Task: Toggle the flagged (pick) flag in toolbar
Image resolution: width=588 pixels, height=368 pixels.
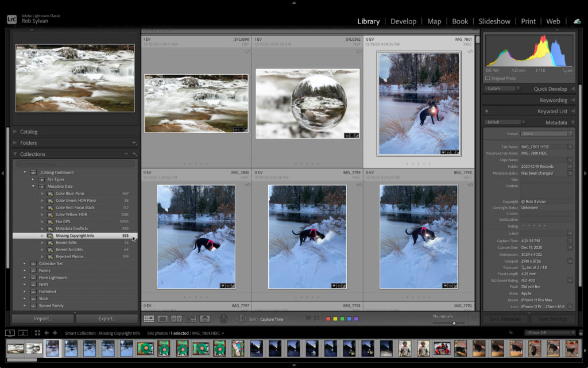Action: [x=308, y=319]
